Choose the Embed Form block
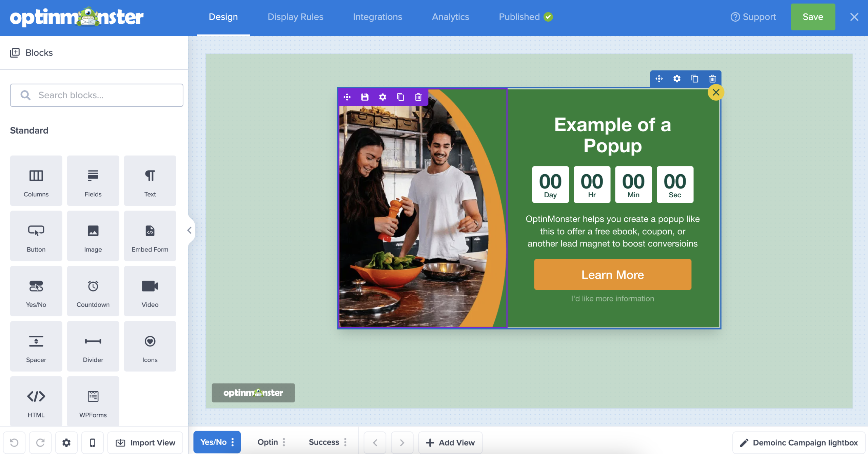868x454 pixels. click(x=150, y=236)
